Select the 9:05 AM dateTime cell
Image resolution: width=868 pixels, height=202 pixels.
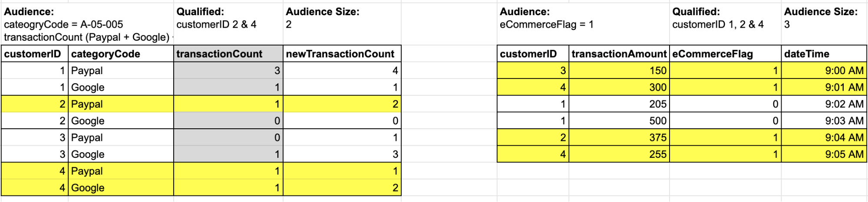[x=824, y=154]
